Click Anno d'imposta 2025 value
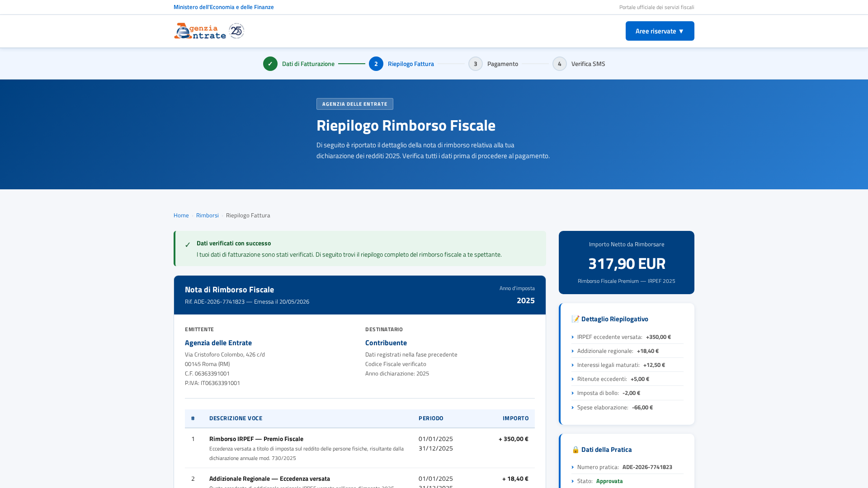 pos(526,300)
